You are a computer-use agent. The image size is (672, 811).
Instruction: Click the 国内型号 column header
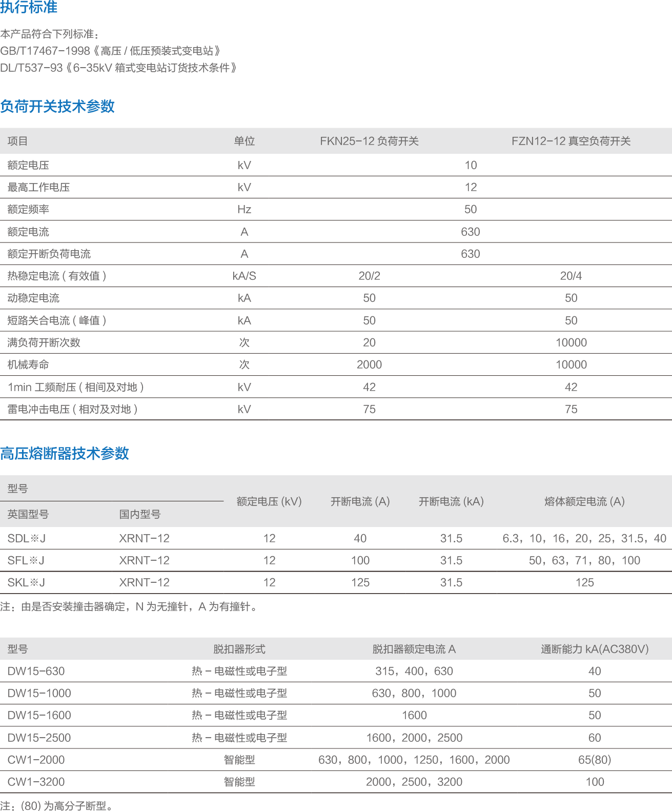click(140, 514)
